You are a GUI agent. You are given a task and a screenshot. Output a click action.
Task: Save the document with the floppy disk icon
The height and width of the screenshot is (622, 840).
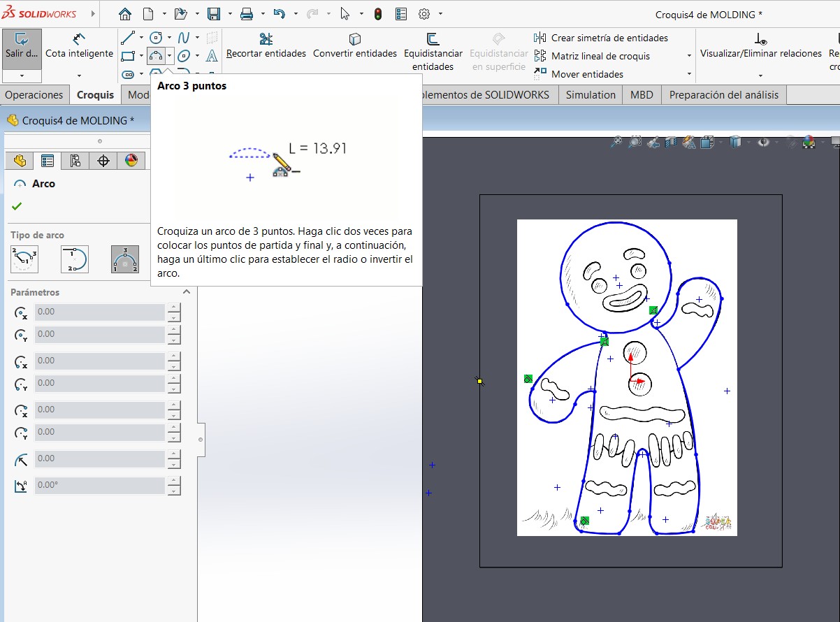(214, 14)
